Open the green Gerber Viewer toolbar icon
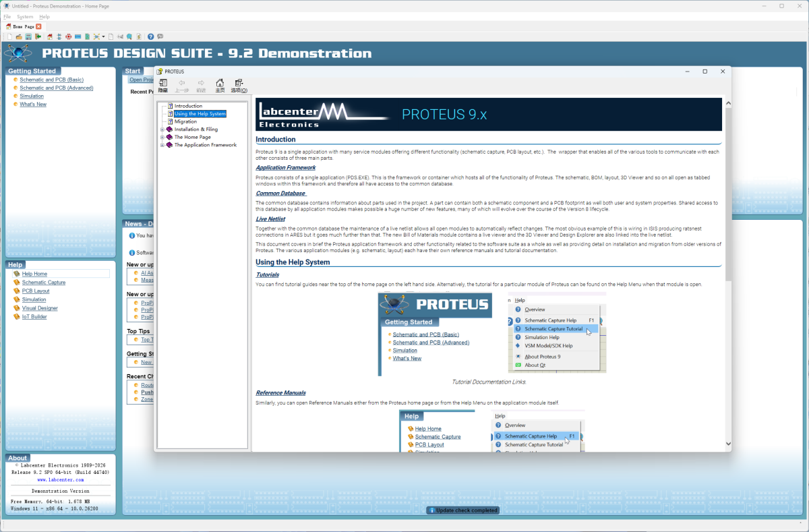Image resolution: width=809 pixels, height=532 pixels. point(88,36)
